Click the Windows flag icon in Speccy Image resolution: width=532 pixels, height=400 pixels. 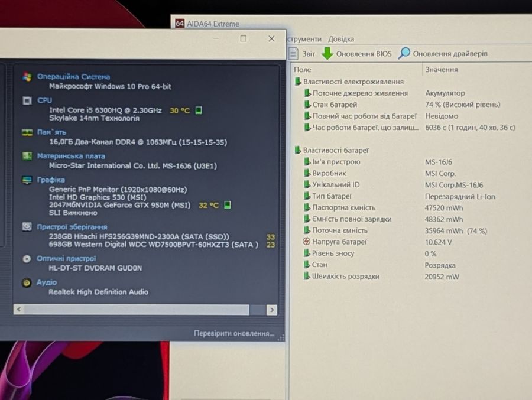pos(27,77)
